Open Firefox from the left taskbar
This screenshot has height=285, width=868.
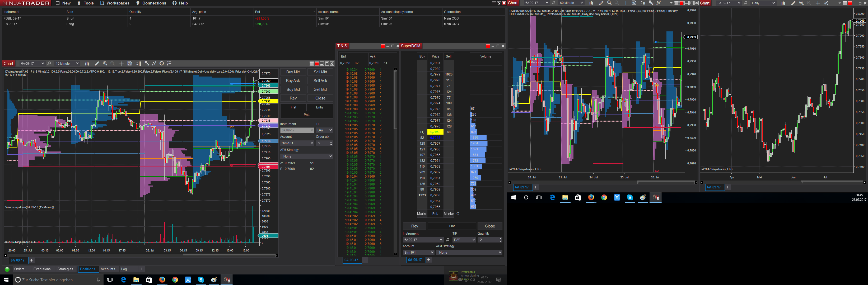pos(162,280)
